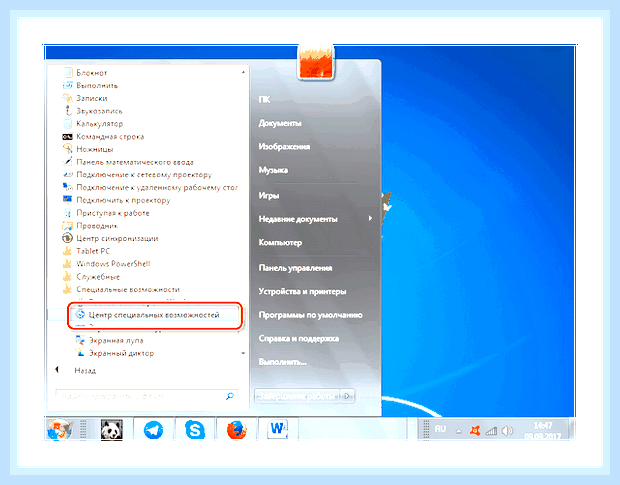Expand the Недавние документы submenu arrow
The image size is (620, 485).
pos(370,219)
